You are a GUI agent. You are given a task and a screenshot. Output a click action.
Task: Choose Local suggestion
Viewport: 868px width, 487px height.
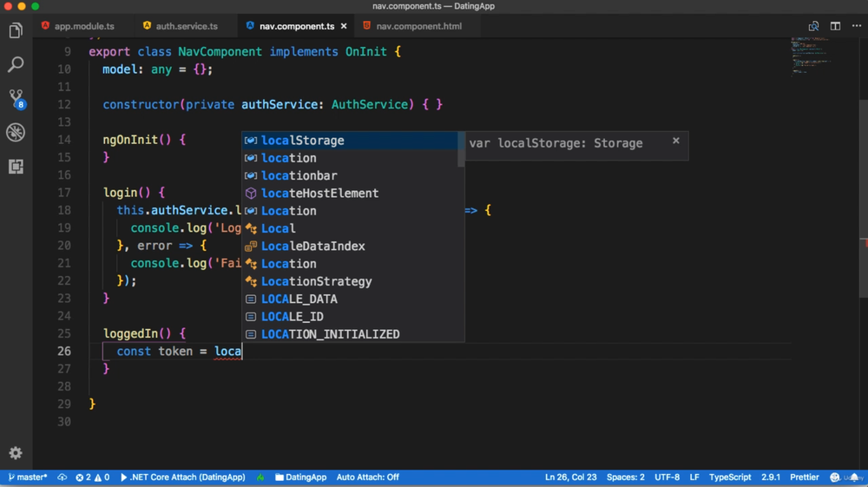[x=350, y=228]
